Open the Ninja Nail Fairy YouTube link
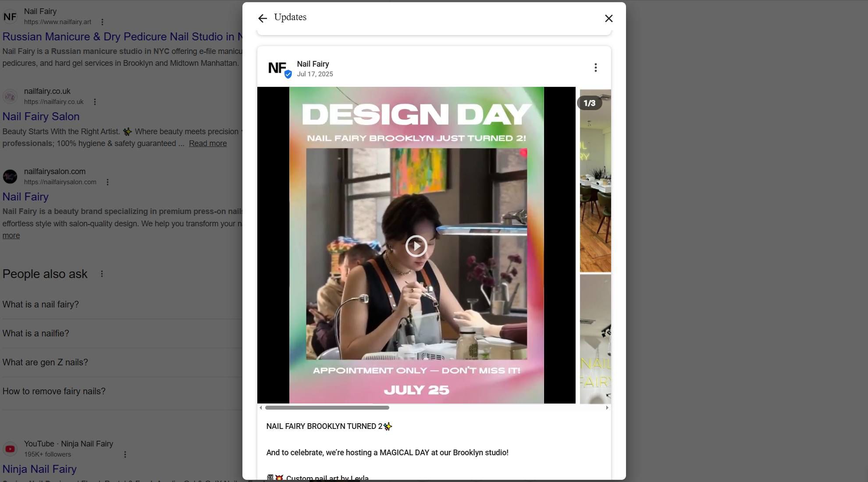This screenshot has width=868, height=482. pos(39,469)
